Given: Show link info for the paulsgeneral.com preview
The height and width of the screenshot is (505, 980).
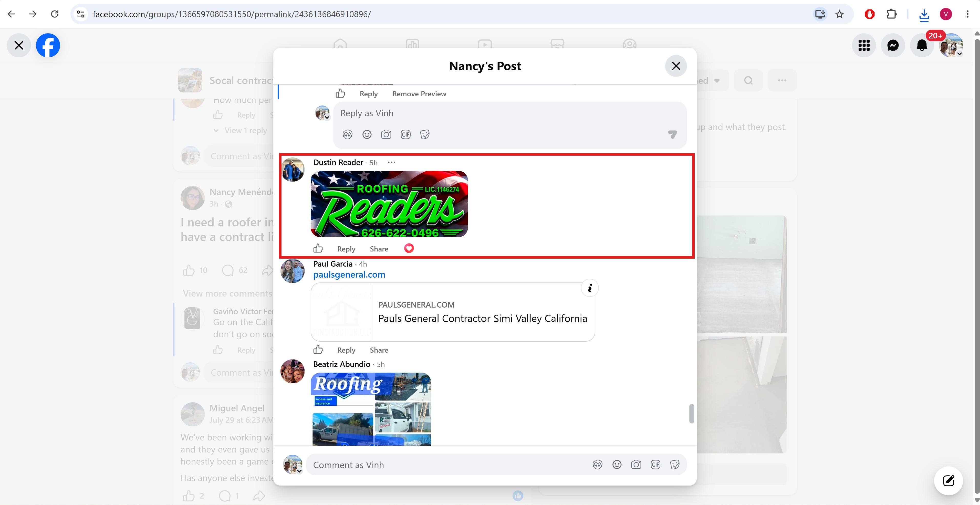Looking at the screenshot, I should click(590, 288).
